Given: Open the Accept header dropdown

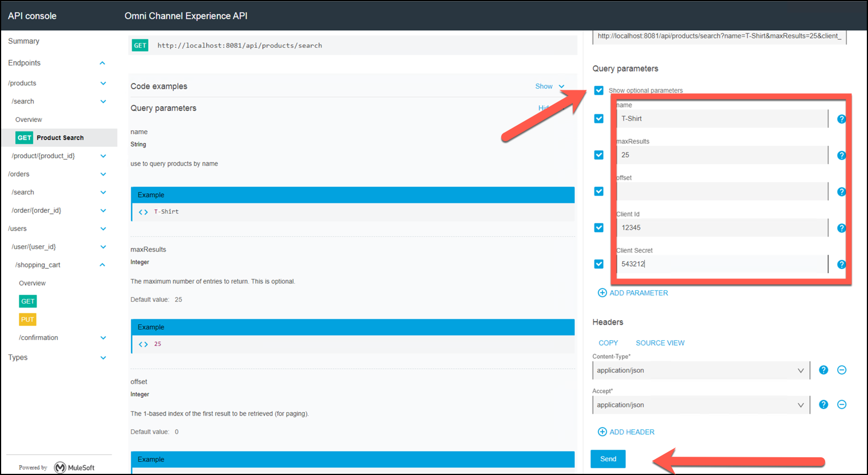Looking at the screenshot, I should coord(701,405).
